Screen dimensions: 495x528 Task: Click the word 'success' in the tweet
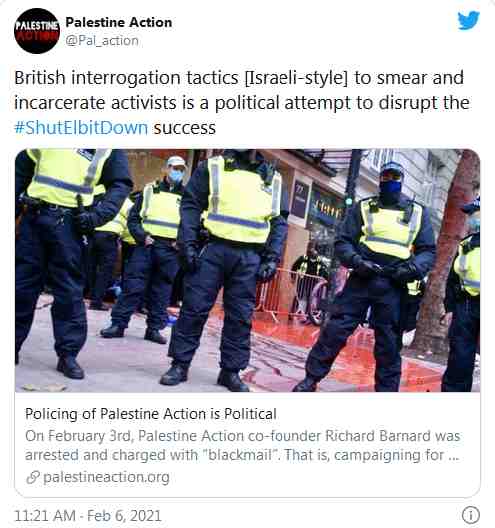tap(185, 128)
